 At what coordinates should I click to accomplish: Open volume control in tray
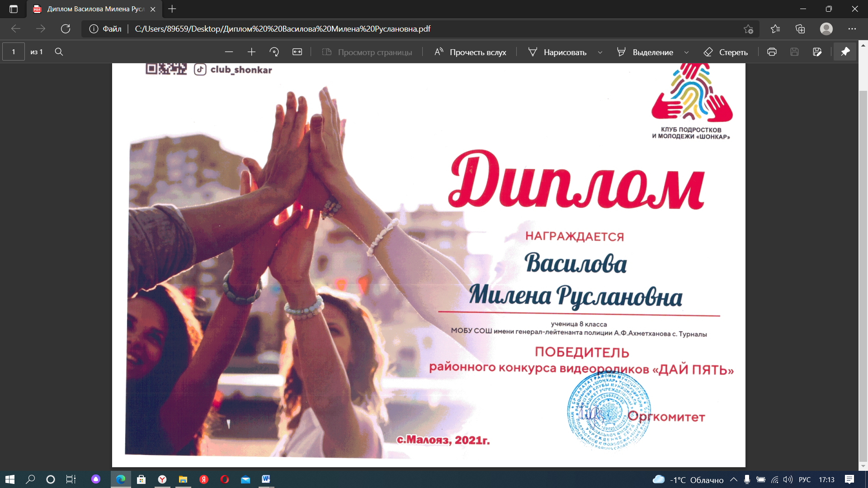tap(788, 479)
